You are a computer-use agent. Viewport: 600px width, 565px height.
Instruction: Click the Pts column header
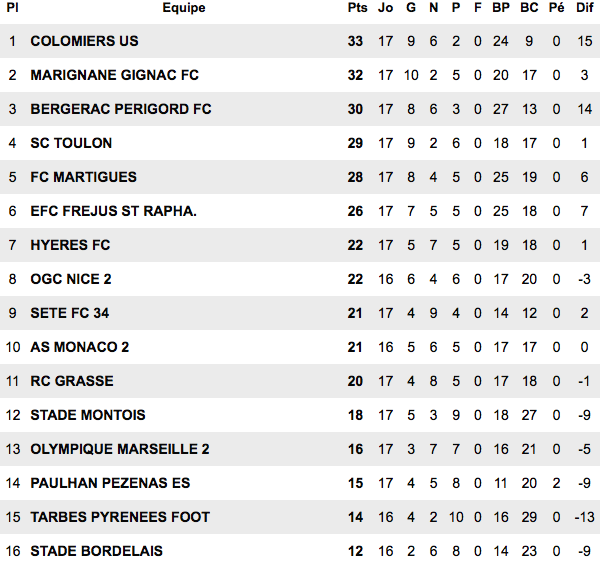coord(357,8)
